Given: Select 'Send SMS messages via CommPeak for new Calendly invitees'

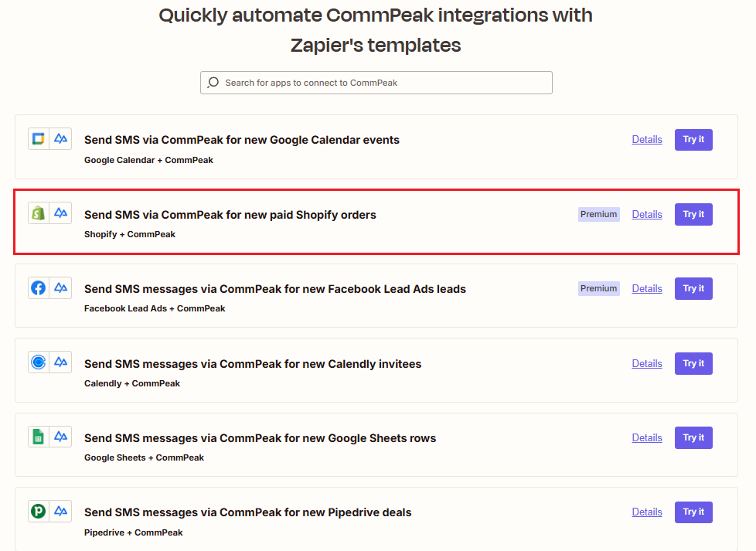Looking at the screenshot, I should (x=253, y=363).
